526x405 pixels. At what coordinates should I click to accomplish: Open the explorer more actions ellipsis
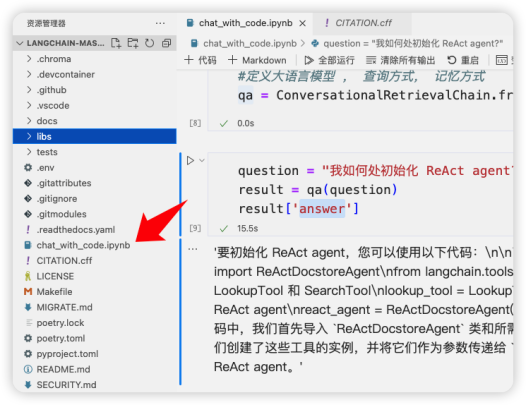[x=160, y=23]
